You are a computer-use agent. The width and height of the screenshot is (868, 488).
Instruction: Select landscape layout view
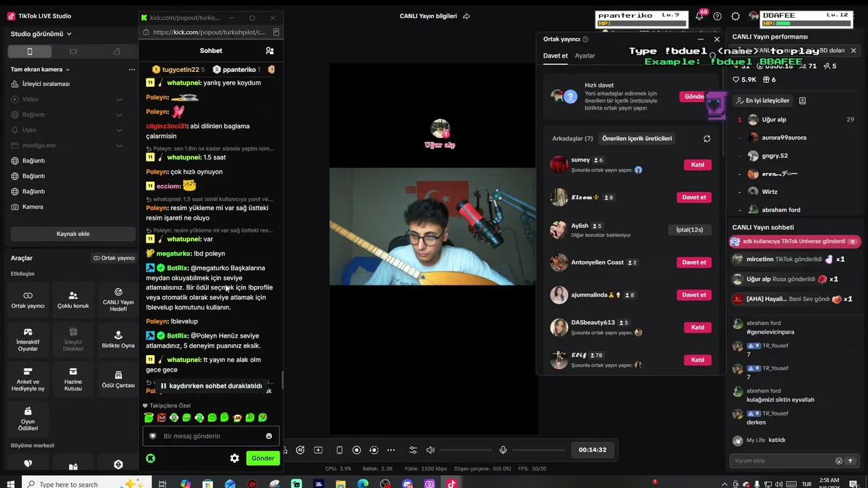73,52
